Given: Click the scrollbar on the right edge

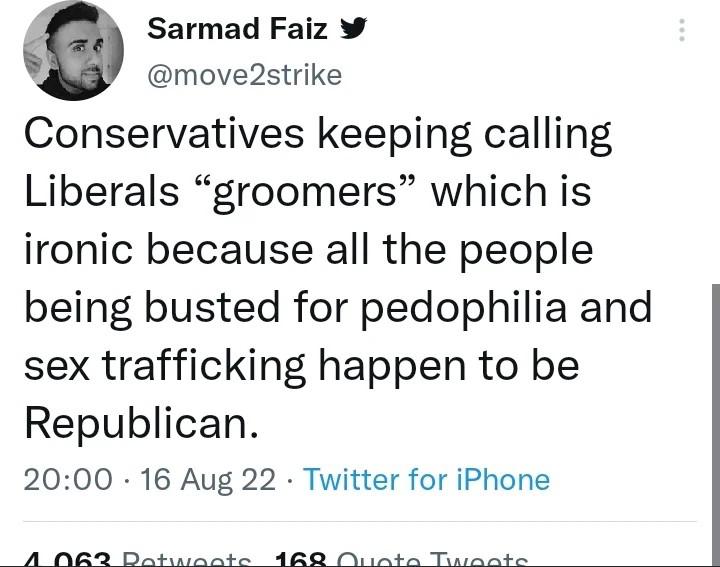Looking at the screenshot, I should pyautogui.click(x=714, y=400).
